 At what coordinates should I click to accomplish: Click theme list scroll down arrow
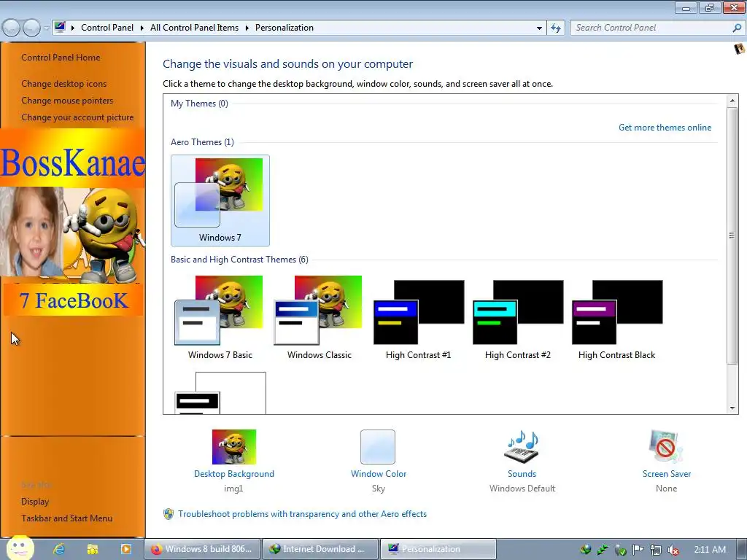[x=732, y=408]
